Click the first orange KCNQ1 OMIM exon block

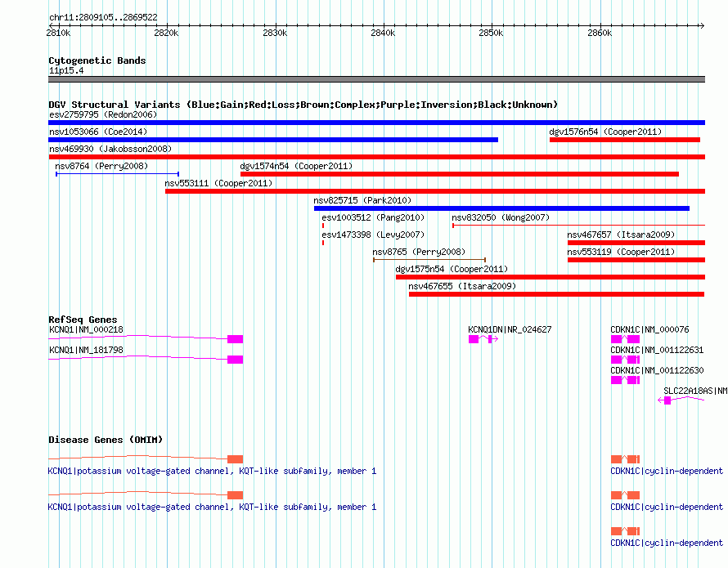pyautogui.click(x=235, y=459)
